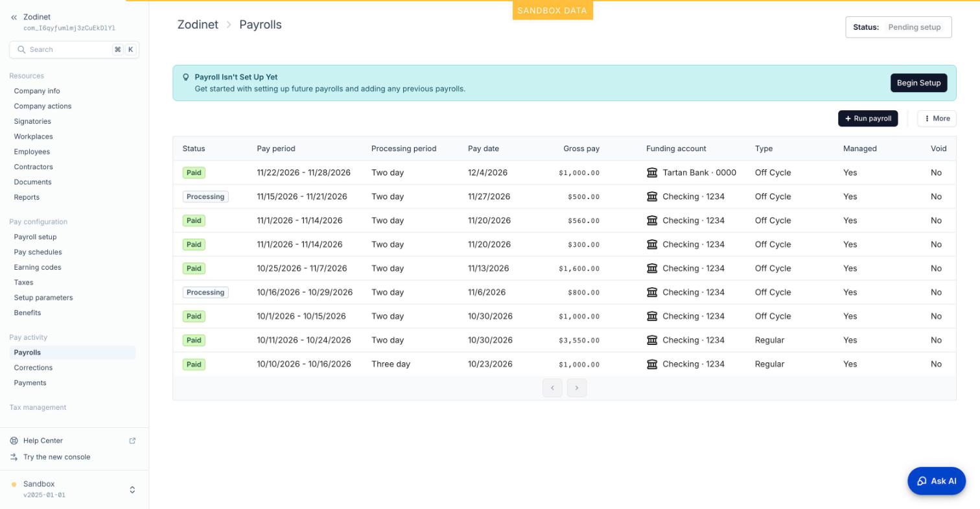Open the More options menu
This screenshot has height=509, width=980.
point(937,119)
